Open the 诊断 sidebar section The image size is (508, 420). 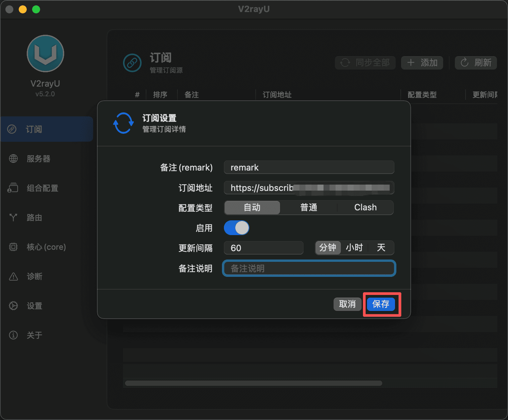coord(47,276)
